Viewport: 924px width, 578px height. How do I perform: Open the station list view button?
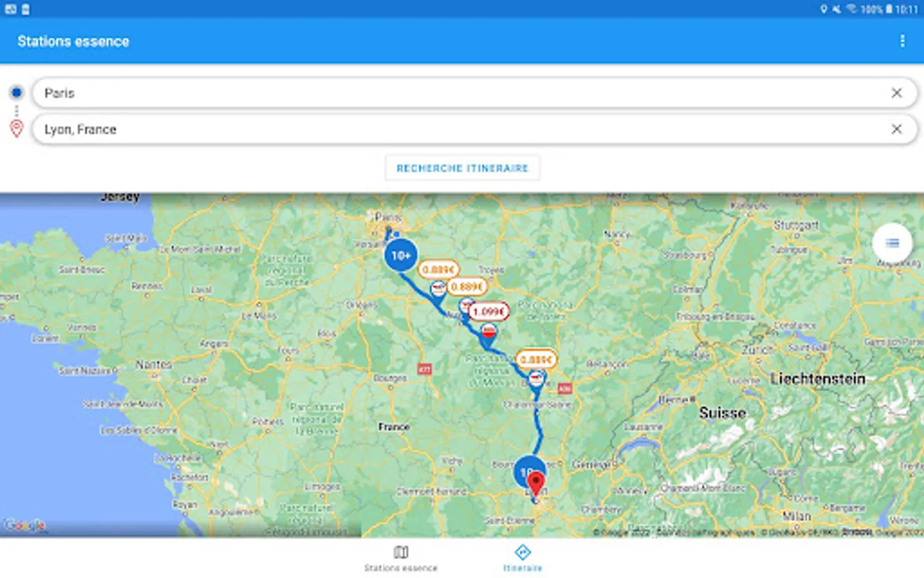click(x=892, y=243)
